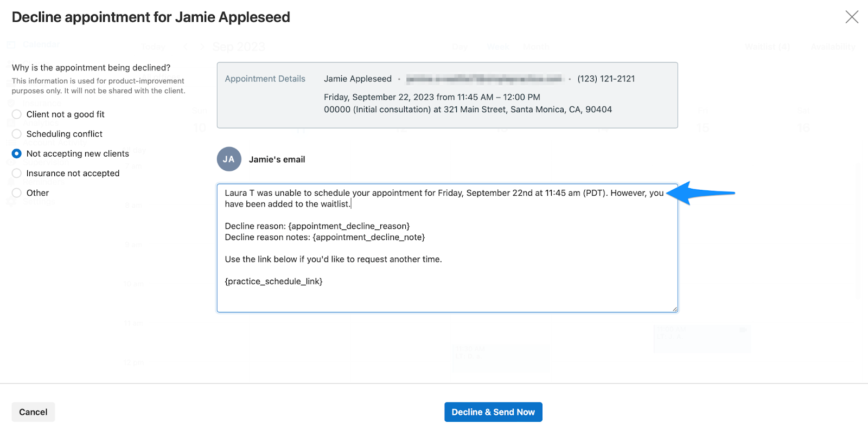
Task: Cancel declining the appointment
Action: point(33,412)
